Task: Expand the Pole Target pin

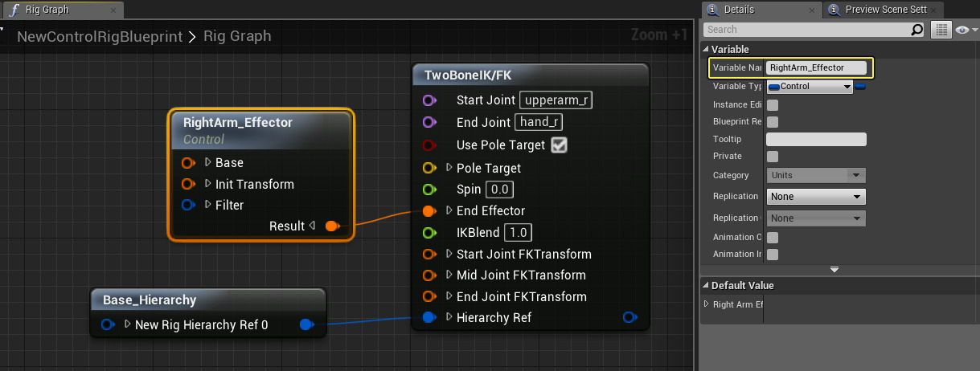Action: [449, 168]
